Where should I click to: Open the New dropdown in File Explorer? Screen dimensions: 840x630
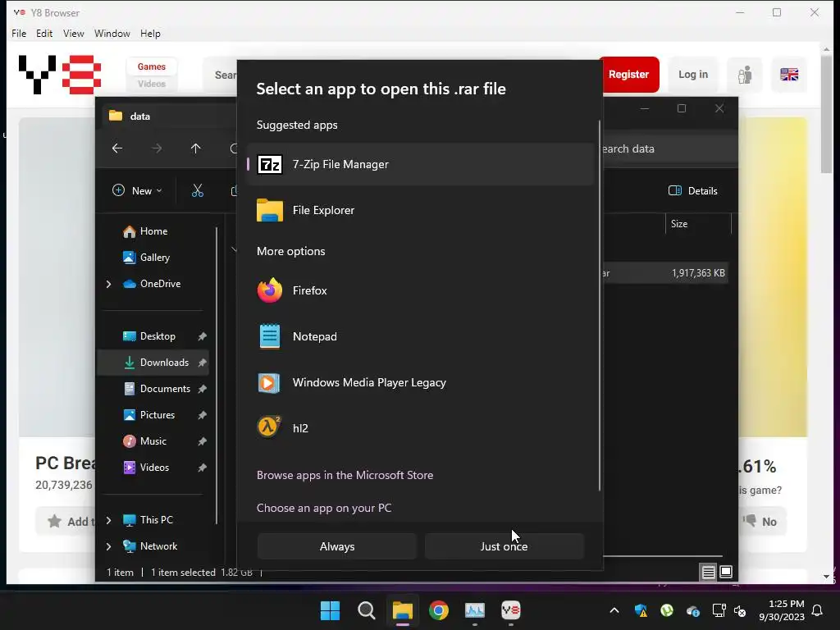[x=137, y=190]
